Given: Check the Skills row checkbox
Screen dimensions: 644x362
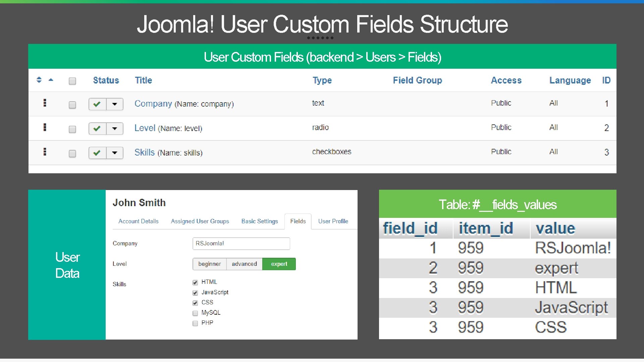Looking at the screenshot, I should (72, 154).
